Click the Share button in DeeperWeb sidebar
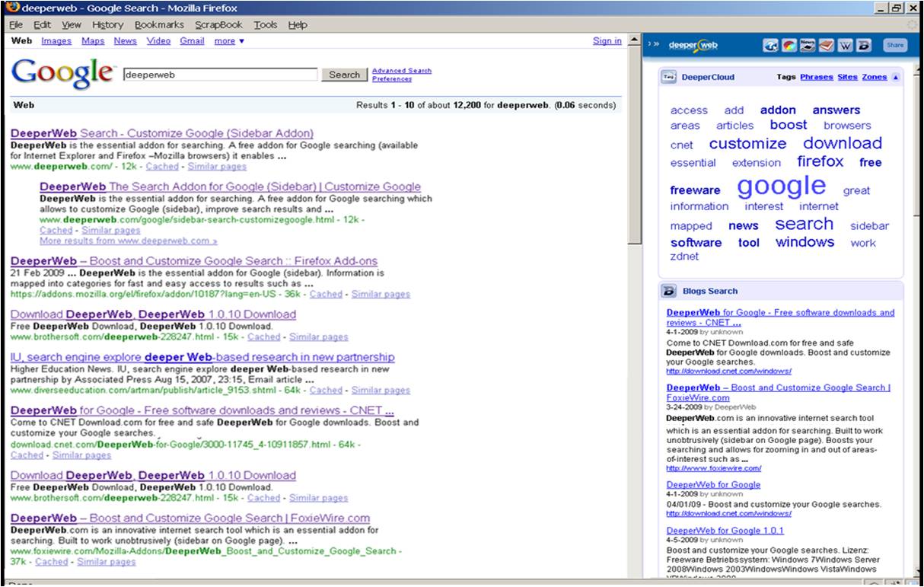 coord(895,46)
